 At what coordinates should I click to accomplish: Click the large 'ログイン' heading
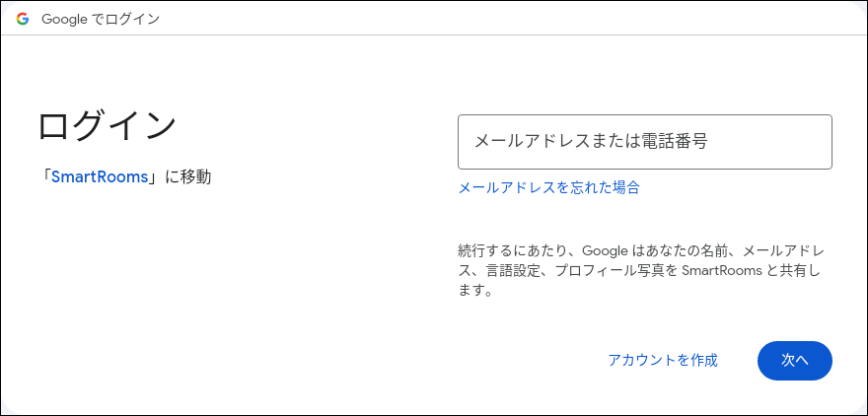(107, 125)
